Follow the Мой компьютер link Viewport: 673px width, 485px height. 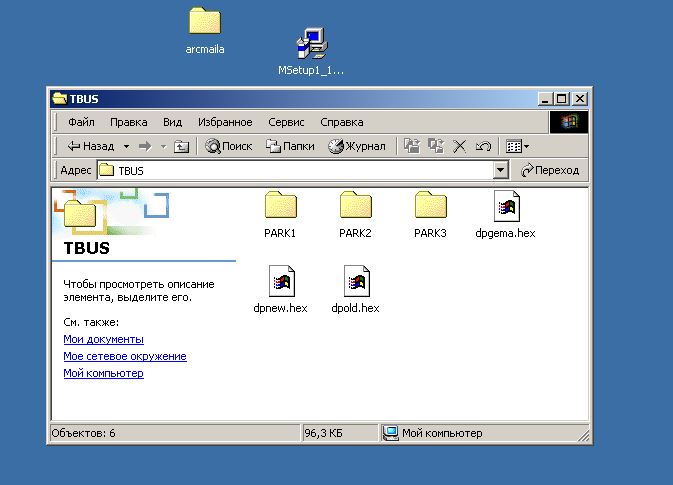pos(103,373)
